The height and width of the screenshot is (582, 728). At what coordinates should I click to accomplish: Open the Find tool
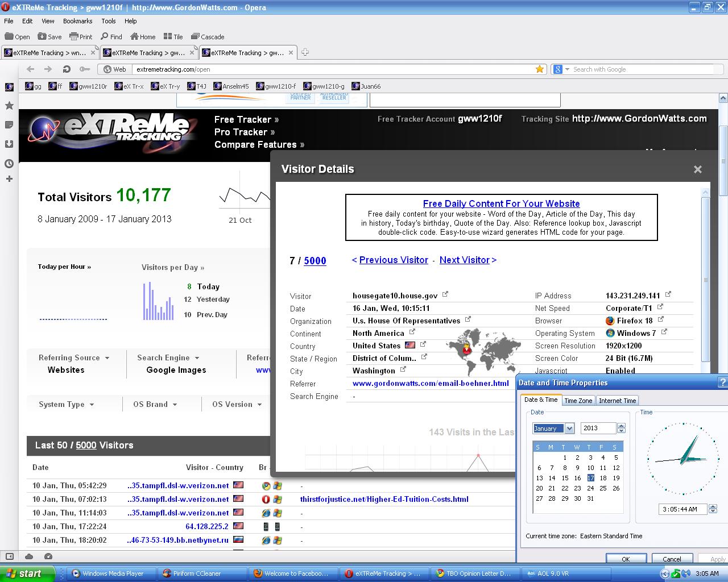click(111, 36)
